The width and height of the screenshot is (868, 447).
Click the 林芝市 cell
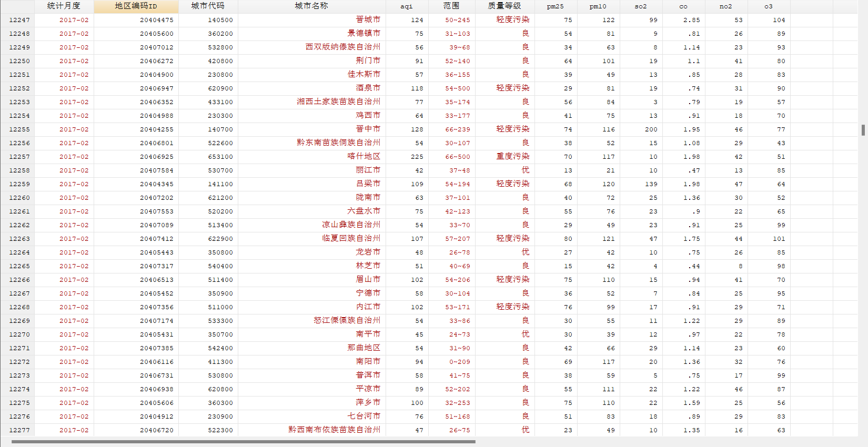click(312, 266)
